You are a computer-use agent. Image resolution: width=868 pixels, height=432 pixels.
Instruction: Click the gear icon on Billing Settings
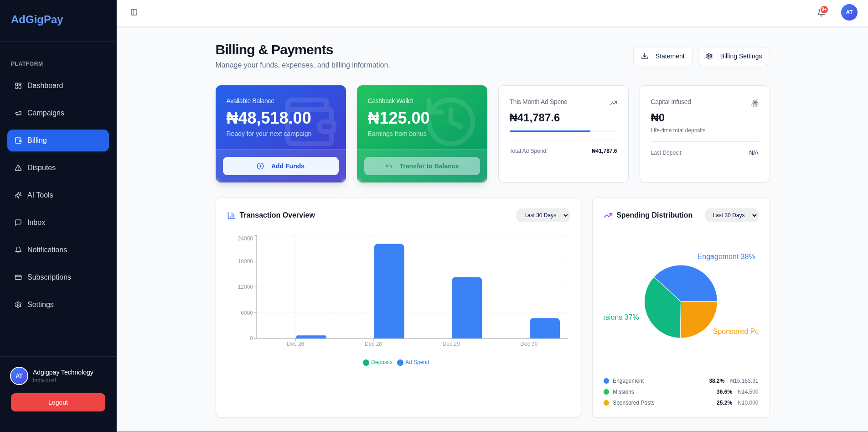[x=709, y=56]
